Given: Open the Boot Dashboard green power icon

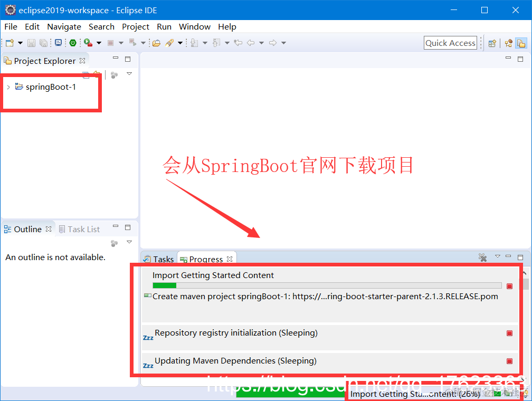Looking at the screenshot, I should [x=73, y=43].
